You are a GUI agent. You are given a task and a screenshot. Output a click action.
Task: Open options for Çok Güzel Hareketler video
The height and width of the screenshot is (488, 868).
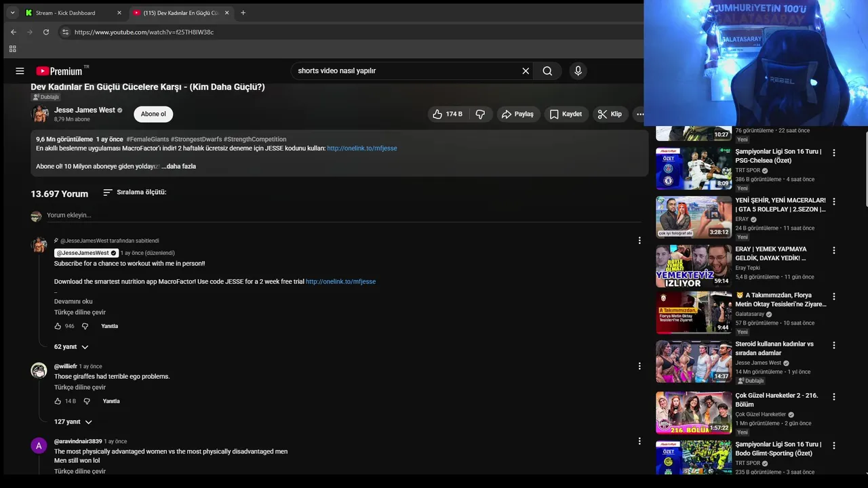click(x=834, y=396)
